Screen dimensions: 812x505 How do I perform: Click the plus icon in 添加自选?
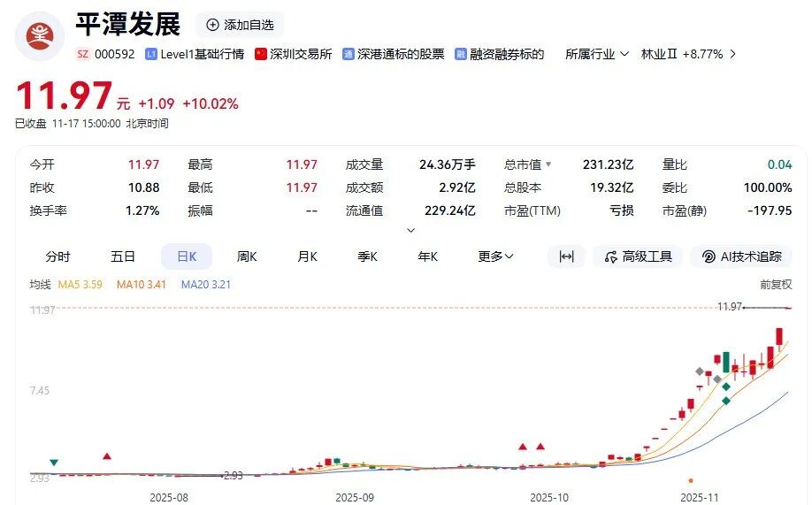click(212, 25)
